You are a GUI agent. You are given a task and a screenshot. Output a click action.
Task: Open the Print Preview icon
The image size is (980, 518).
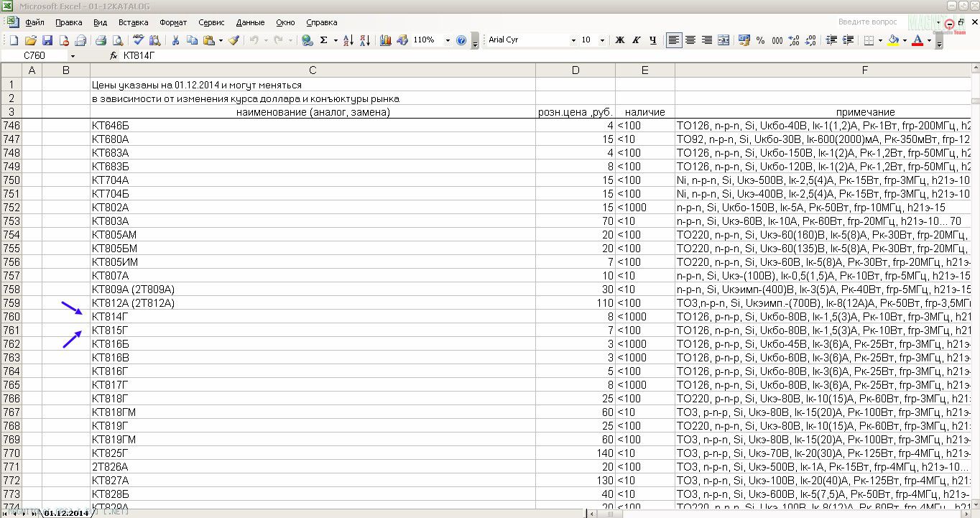pos(116,40)
